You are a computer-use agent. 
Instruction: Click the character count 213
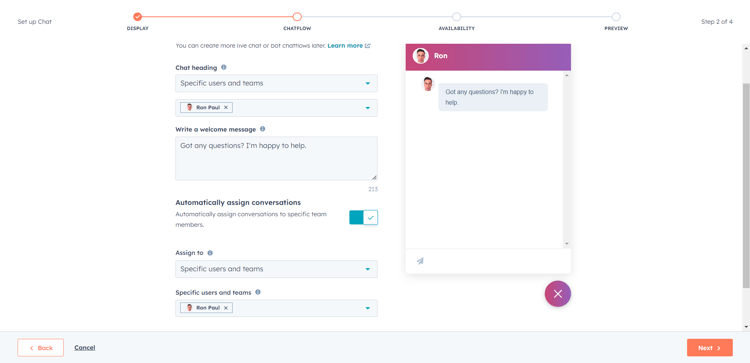click(373, 189)
